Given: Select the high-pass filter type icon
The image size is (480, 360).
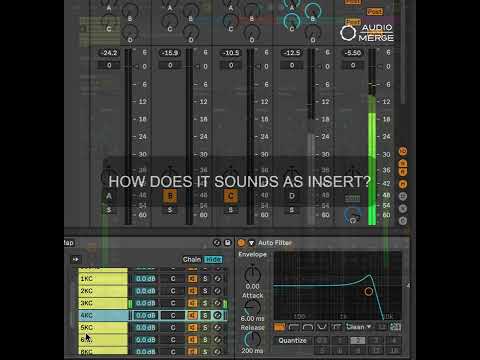Looking at the screenshot, I should tap(294, 327).
